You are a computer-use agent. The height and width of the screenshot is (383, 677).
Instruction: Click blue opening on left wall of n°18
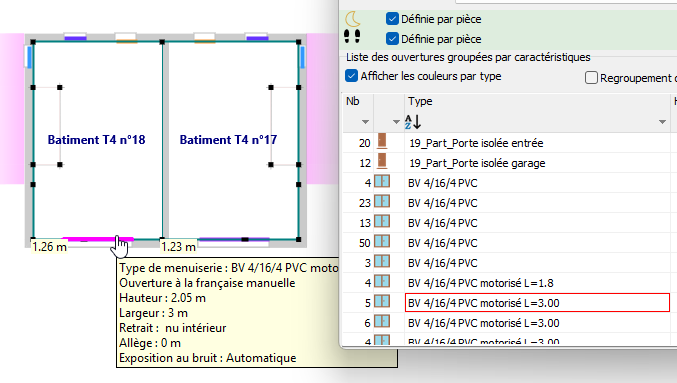(x=29, y=57)
